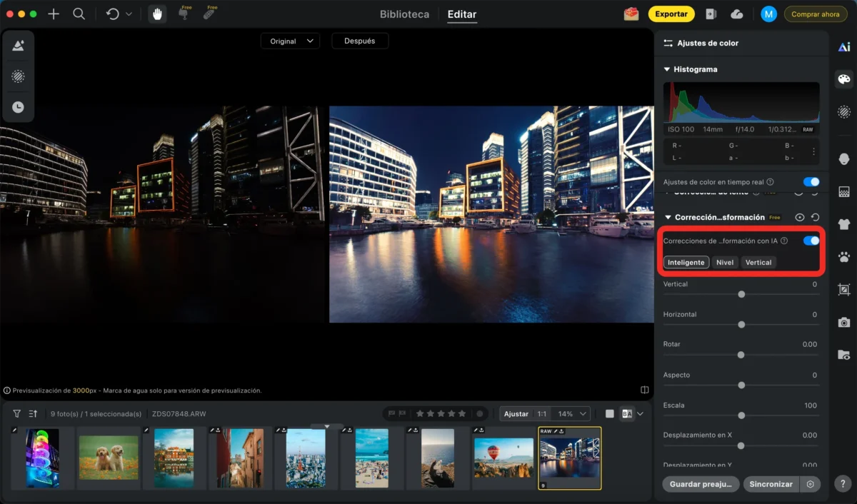The width and height of the screenshot is (857, 504).
Task: Click the search magnifier icon
Action: (x=79, y=14)
